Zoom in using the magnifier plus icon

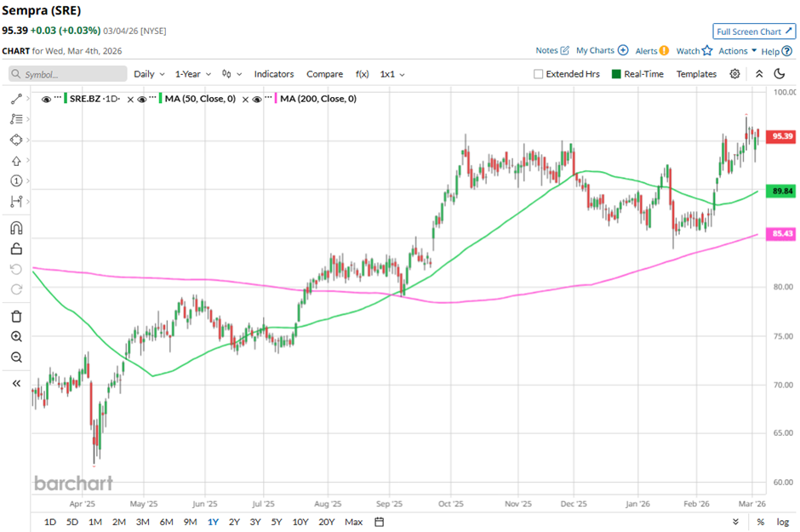coord(16,337)
